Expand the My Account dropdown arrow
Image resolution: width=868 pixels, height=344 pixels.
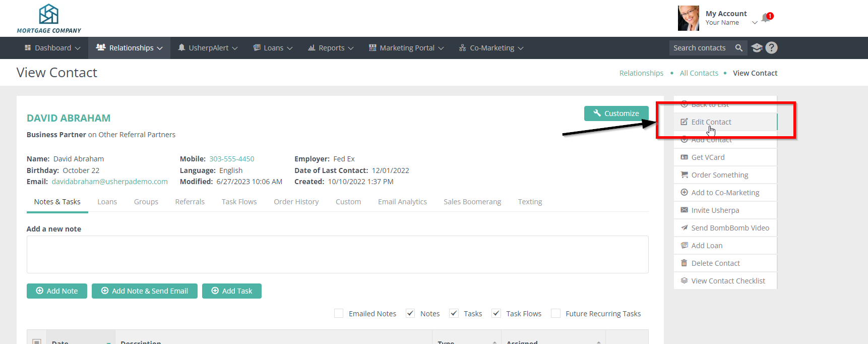point(755,23)
